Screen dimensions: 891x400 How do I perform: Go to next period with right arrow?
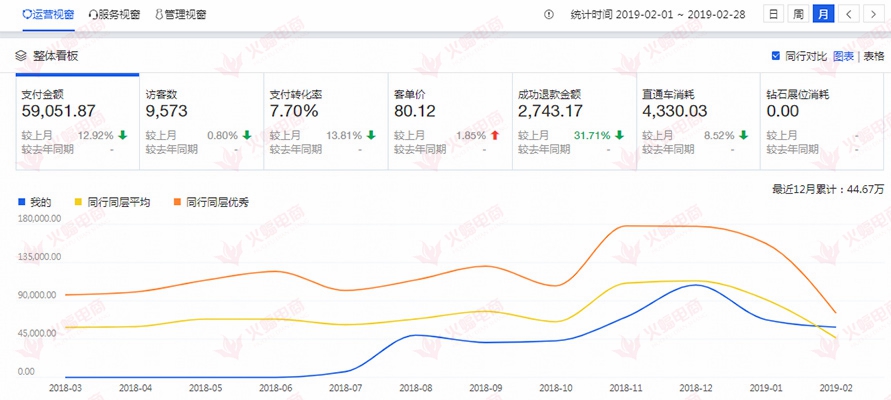tap(873, 14)
